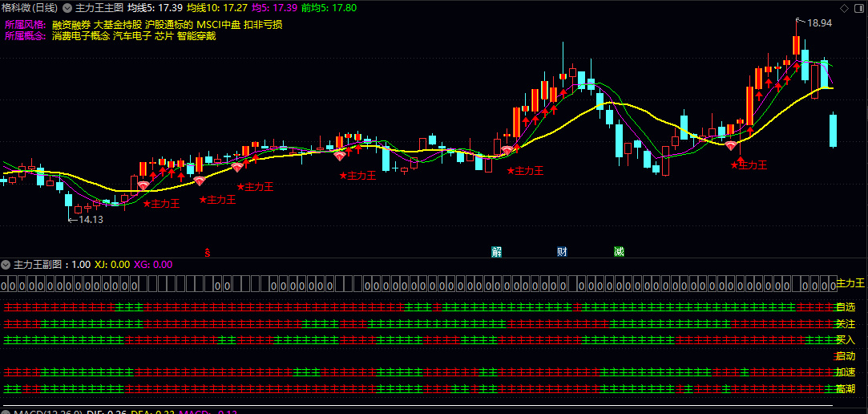
Task: Click the 减 event marker icon
Action: point(619,252)
